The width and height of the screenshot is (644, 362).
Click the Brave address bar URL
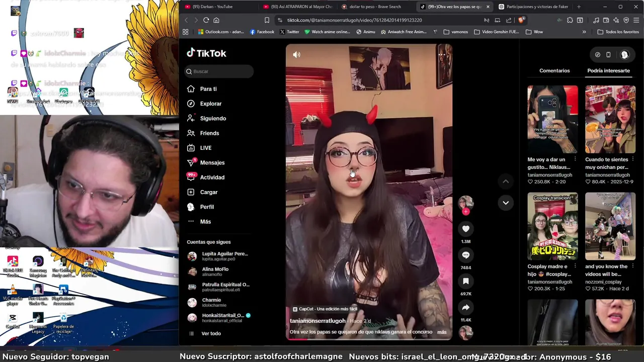coord(354,20)
